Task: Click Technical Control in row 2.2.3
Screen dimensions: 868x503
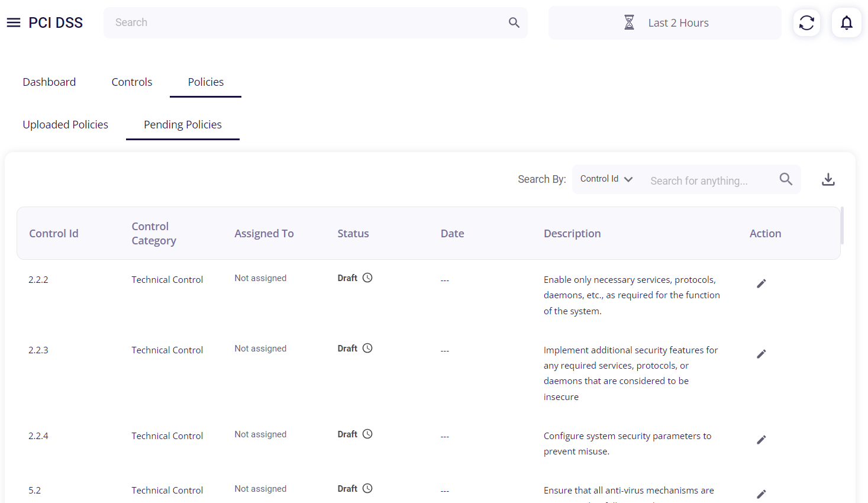Action: click(x=167, y=350)
